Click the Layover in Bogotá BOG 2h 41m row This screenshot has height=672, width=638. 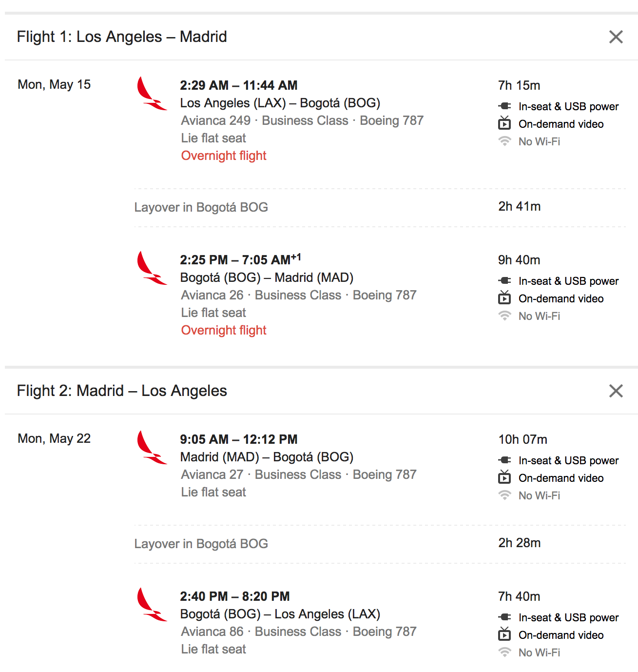tap(201, 207)
